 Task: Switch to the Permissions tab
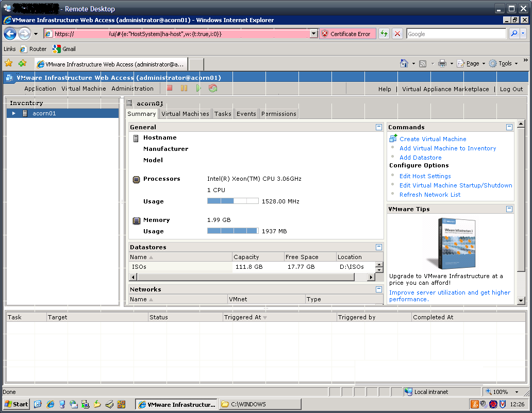point(278,114)
